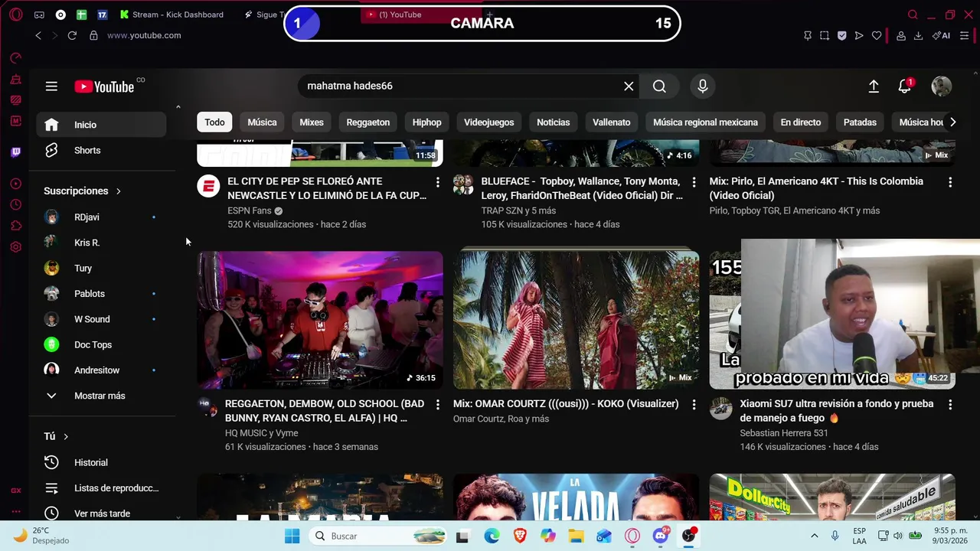Select the Música filter chip

pyautogui.click(x=262, y=122)
